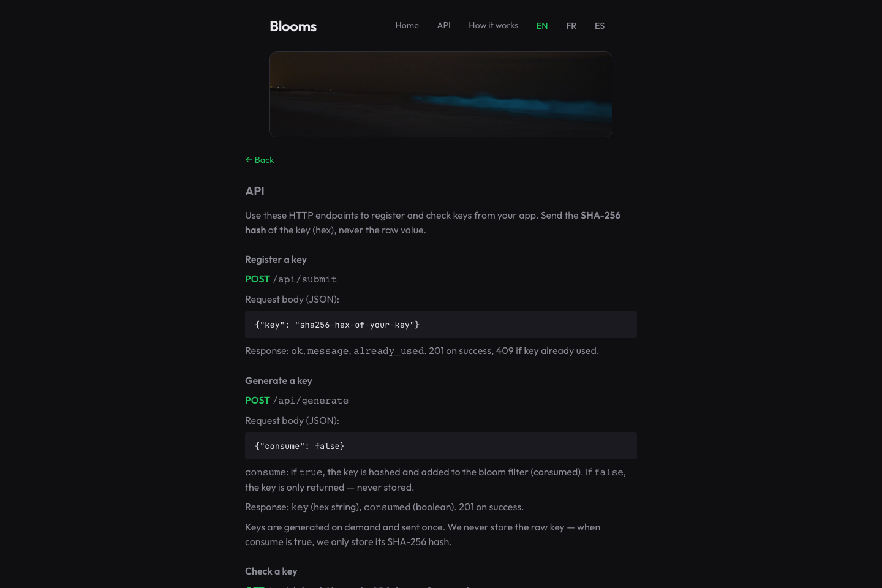
Task: Switch to the API section in navigation
Action: point(443,25)
